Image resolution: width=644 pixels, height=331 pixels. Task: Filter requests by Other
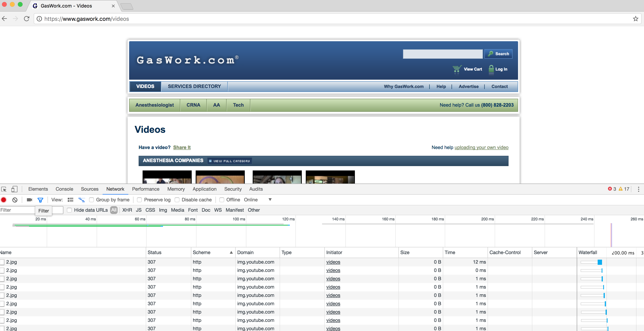254,210
